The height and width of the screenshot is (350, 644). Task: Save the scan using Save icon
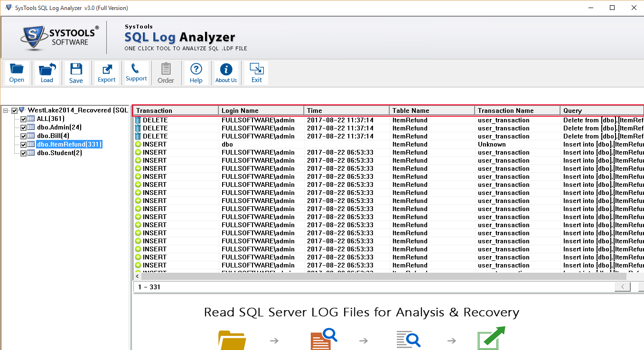[76, 73]
